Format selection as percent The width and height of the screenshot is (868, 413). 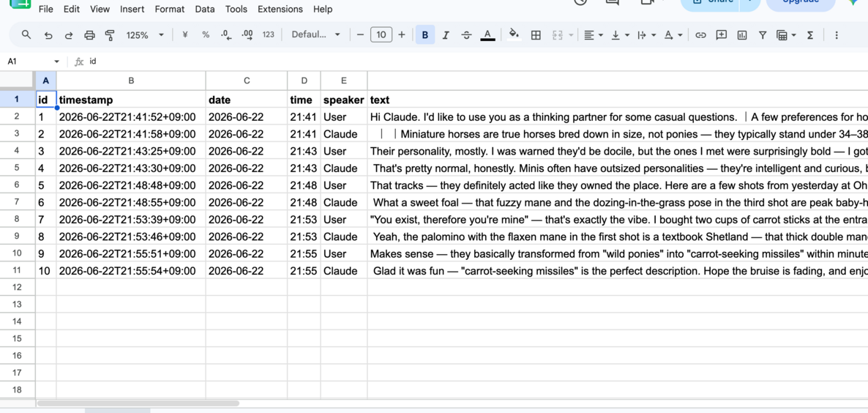(206, 35)
